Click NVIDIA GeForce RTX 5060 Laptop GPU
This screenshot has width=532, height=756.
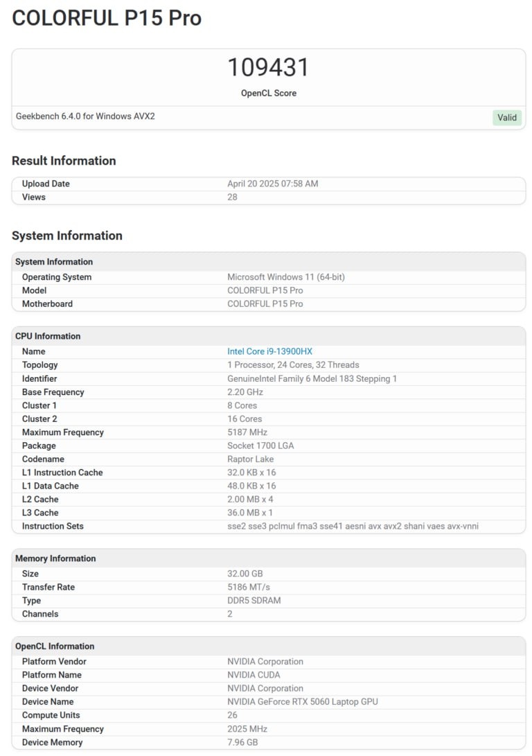click(x=303, y=703)
